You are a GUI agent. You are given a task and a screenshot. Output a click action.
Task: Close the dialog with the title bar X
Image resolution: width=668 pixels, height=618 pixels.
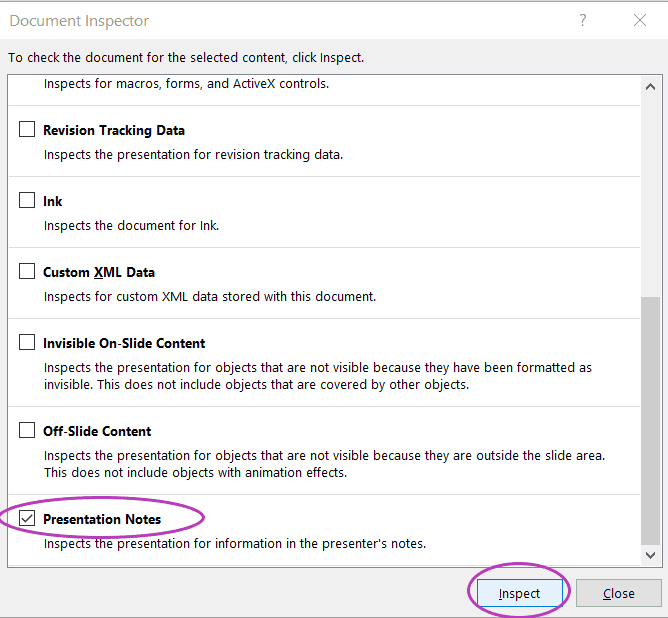click(639, 20)
